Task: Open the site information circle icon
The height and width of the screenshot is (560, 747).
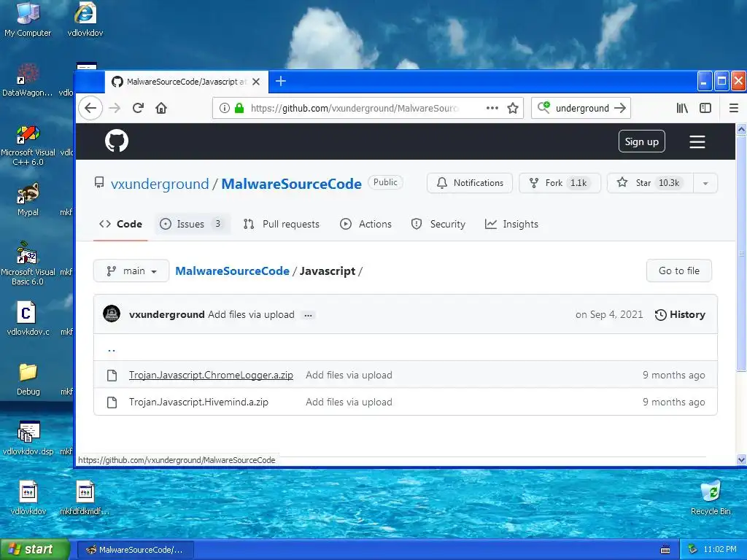Action: pyautogui.click(x=225, y=108)
